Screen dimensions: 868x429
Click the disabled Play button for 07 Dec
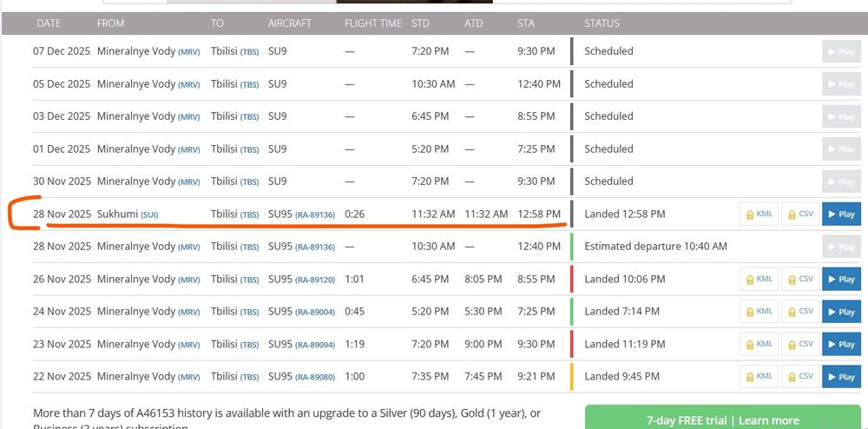pyautogui.click(x=841, y=51)
